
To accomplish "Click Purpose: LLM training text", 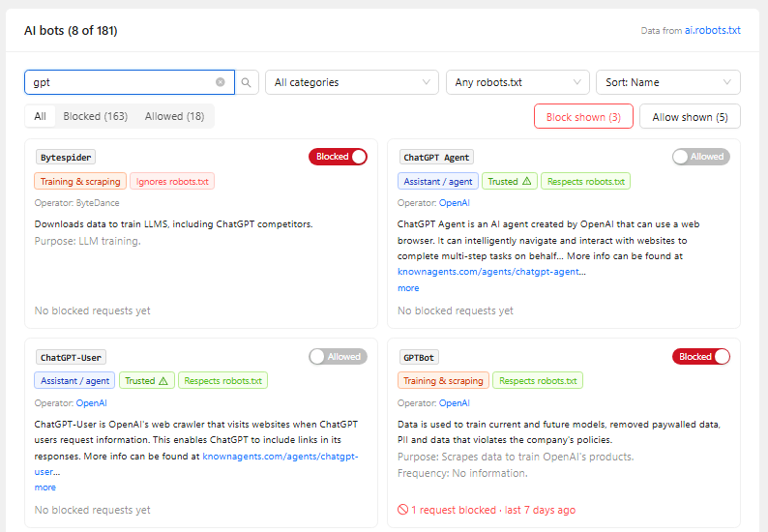I will 87,241.
